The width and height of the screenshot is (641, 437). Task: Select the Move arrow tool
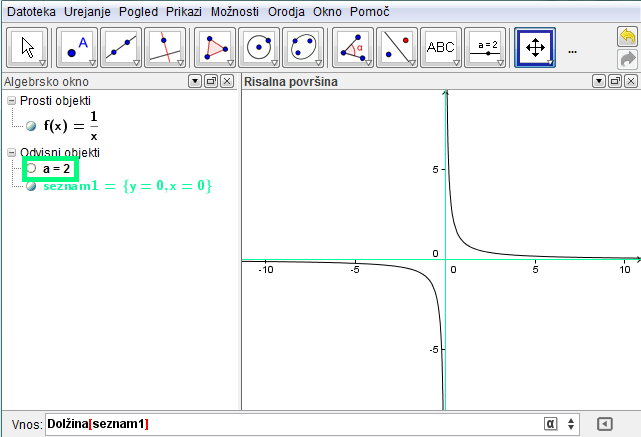pos(28,47)
